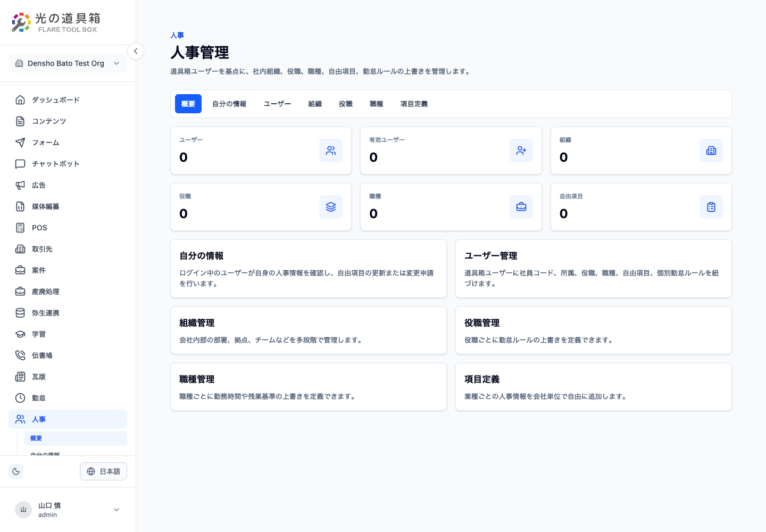Image resolution: width=766 pixels, height=532 pixels.
Task: Click the users icon on ユーザー stat card
Action: click(331, 151)
